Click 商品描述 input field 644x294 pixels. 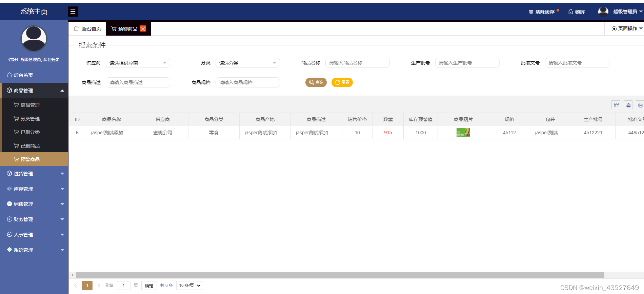[x=138, y=82]
